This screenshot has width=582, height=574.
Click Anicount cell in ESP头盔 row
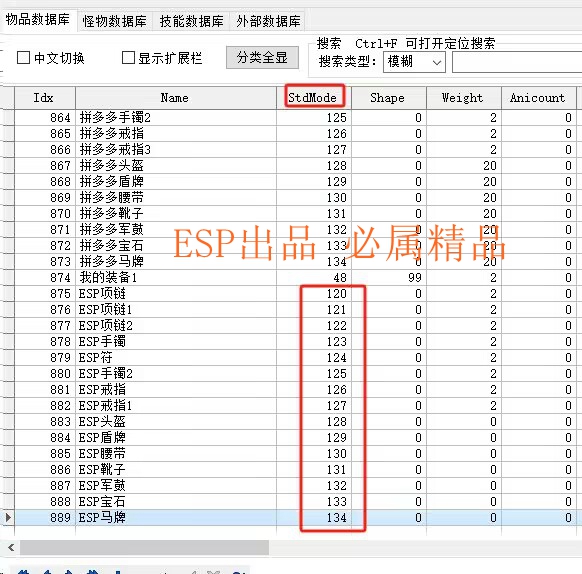tap(539, 421)
